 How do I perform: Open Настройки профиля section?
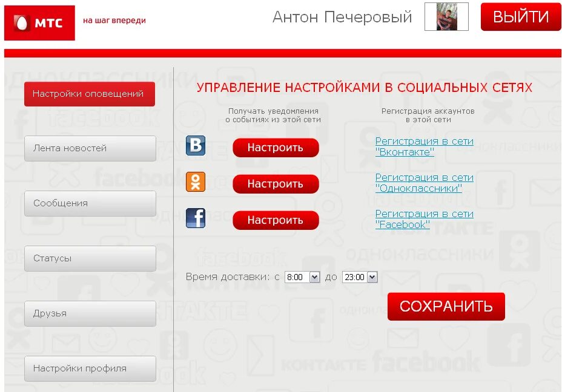click(90, 368)
